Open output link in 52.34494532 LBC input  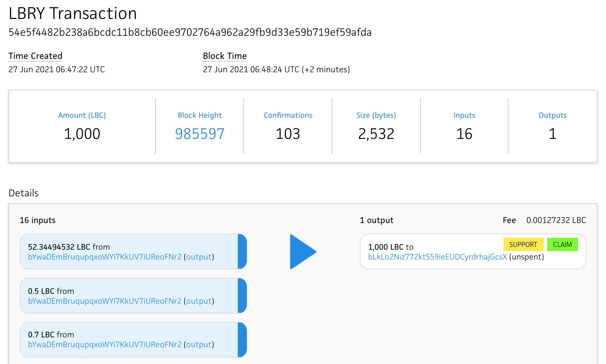199,257
